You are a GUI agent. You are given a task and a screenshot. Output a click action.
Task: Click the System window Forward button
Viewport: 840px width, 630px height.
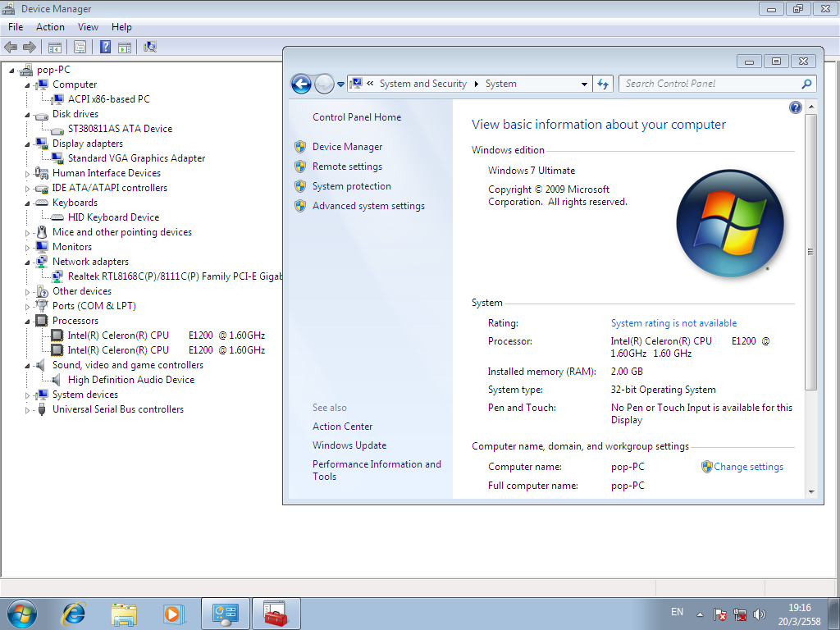pos(324,84)
